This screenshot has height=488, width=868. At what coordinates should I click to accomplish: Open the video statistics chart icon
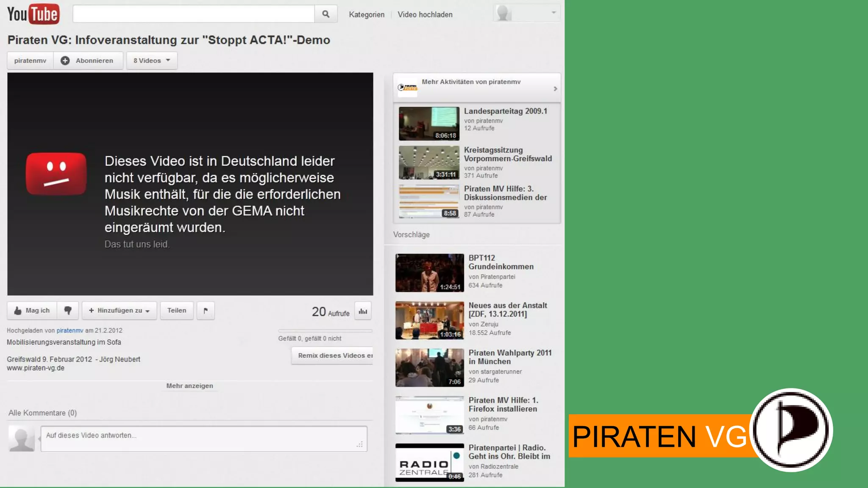click(x=363, y=311)
